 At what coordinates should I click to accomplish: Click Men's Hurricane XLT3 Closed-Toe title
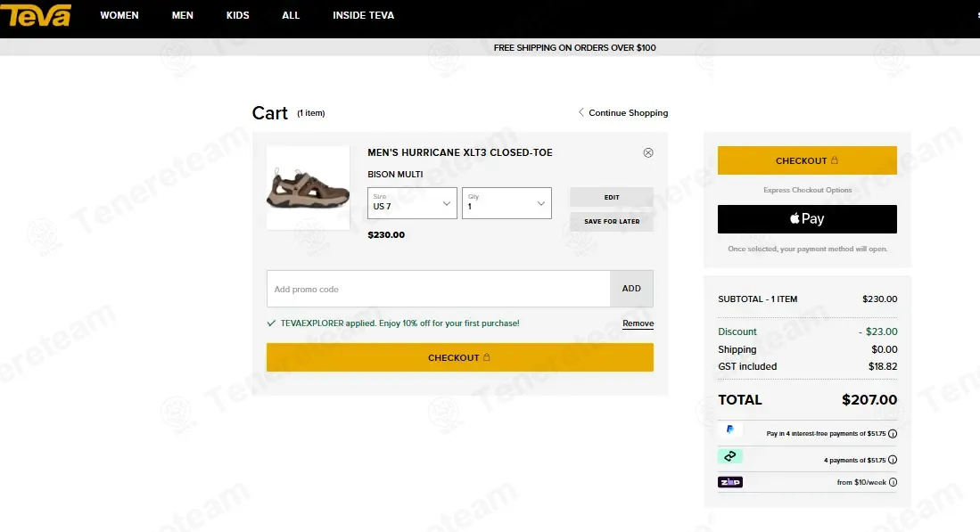click(460, 152)
